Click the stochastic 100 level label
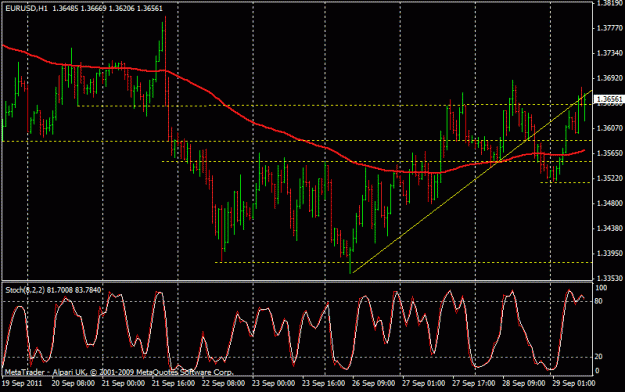 [601, 288]
